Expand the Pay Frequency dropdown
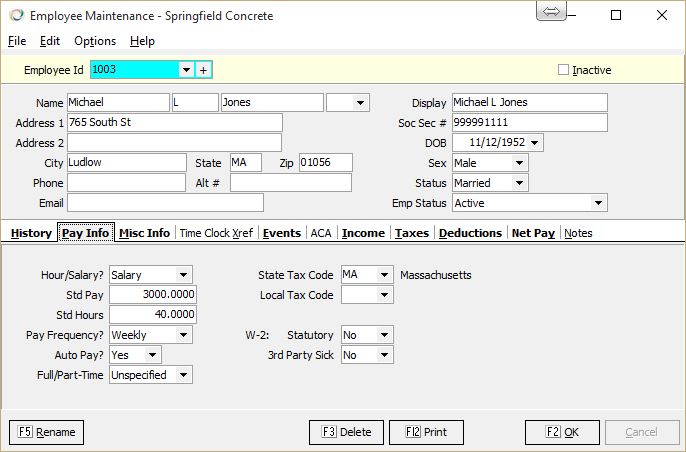Screen dimensions: 686x452 point(183,335)
